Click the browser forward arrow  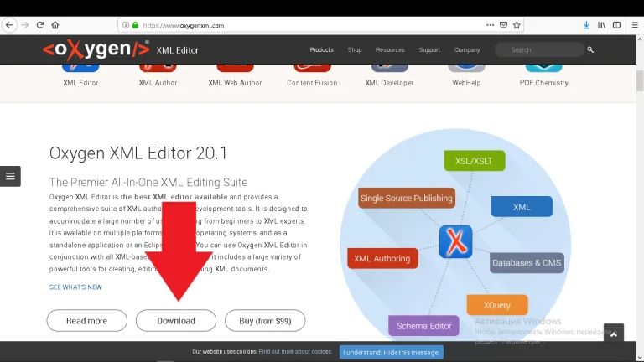tap(25, 25)
